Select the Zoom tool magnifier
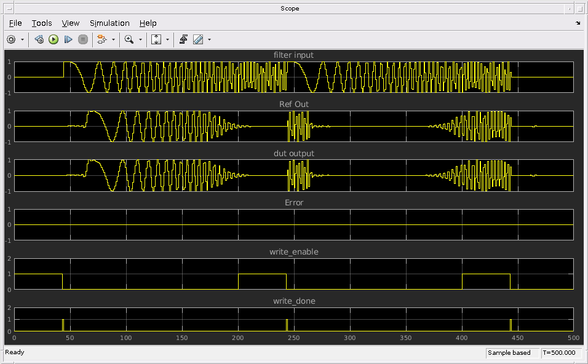 [129, 39]
